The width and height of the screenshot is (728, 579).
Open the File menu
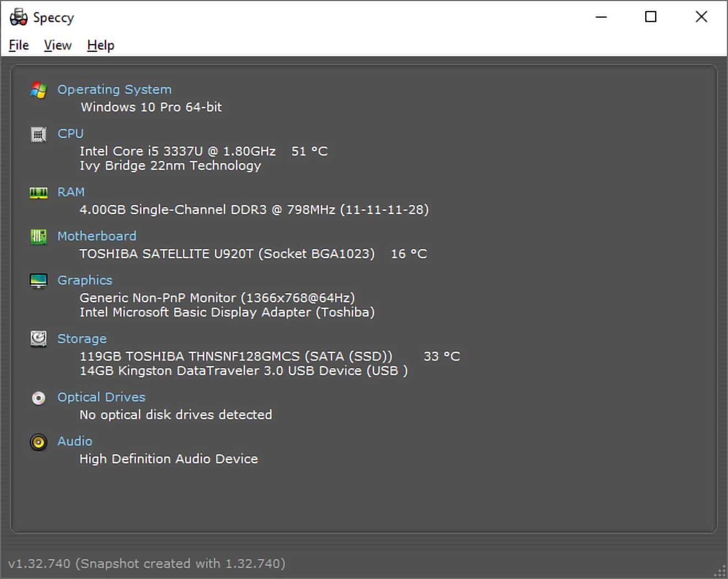19,45
